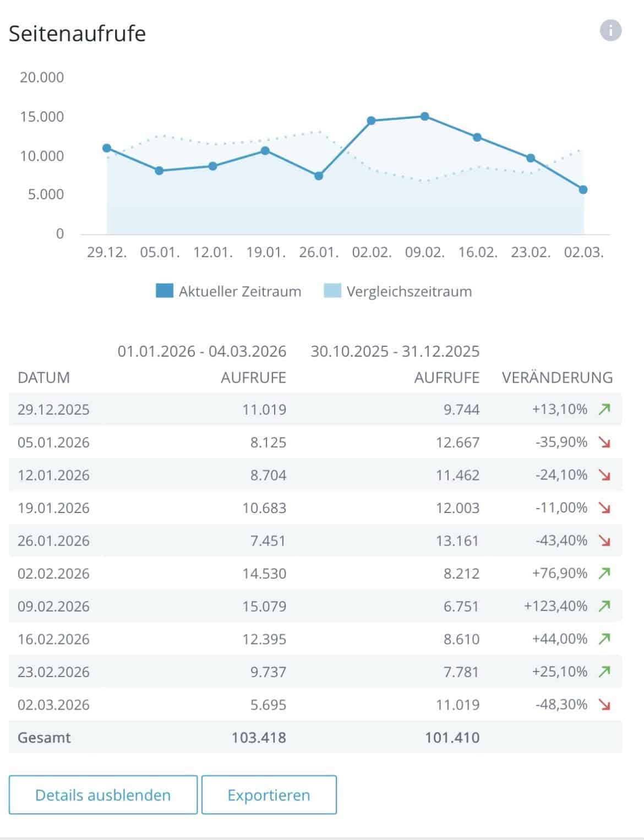The height and width of the screenshot is (840, 644).
Task: Click the info icon beside Seitenaufrufe
Action: coord(610,30)
